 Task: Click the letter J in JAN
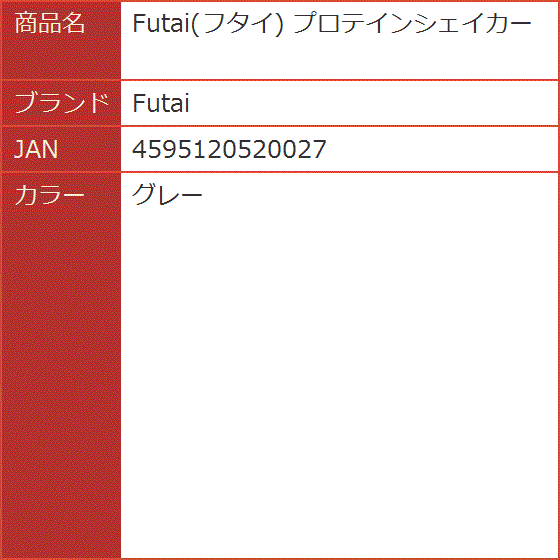[x=19, y=150]
